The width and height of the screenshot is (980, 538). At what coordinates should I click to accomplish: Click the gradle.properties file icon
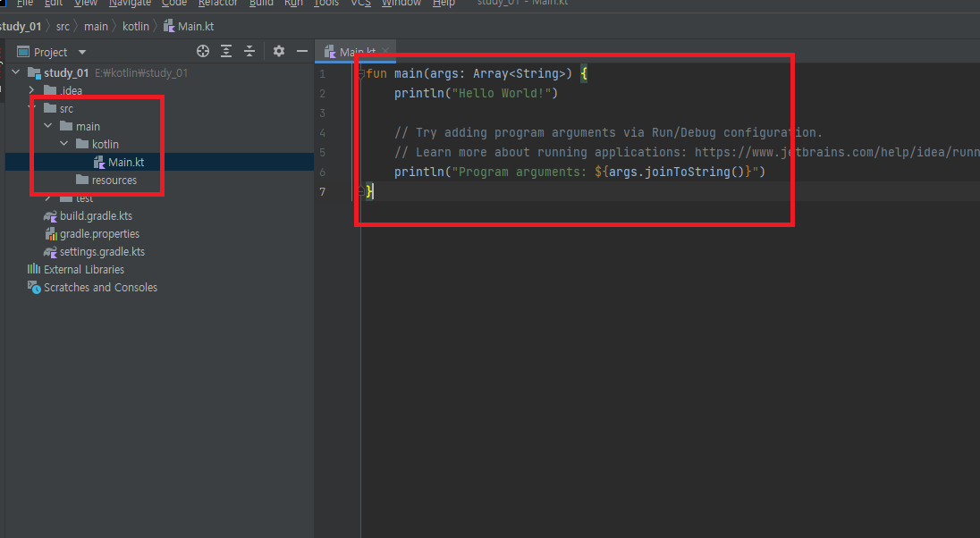(x=51, y=233)
